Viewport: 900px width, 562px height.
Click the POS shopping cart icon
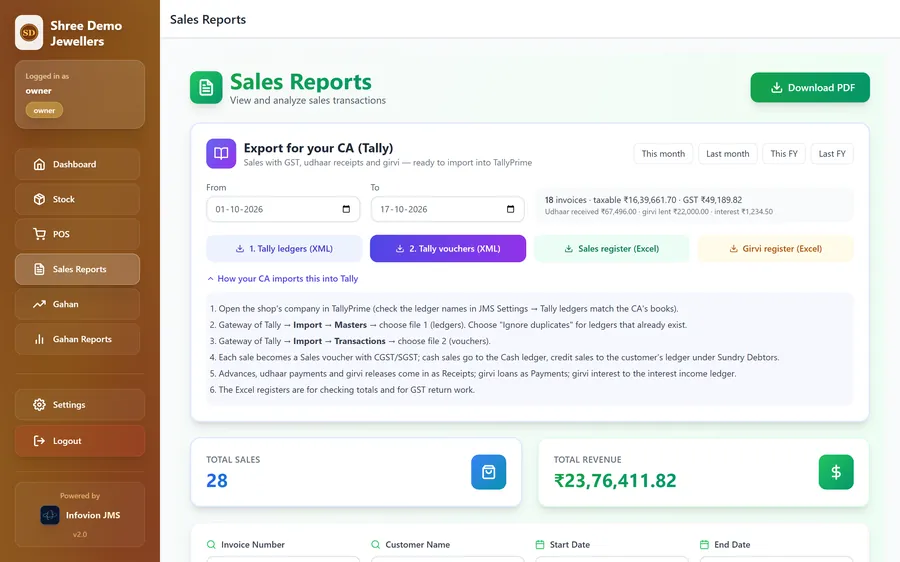tap(39, 234)
